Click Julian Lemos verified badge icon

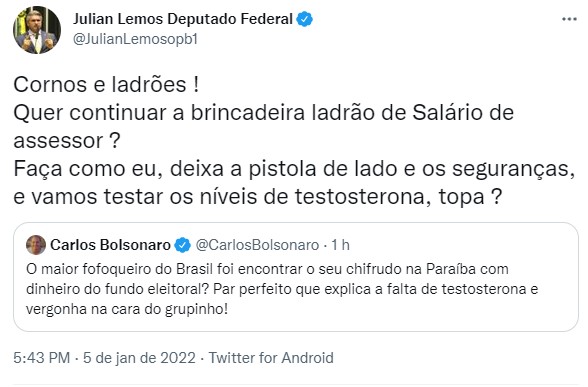click(x=305, y=19)
